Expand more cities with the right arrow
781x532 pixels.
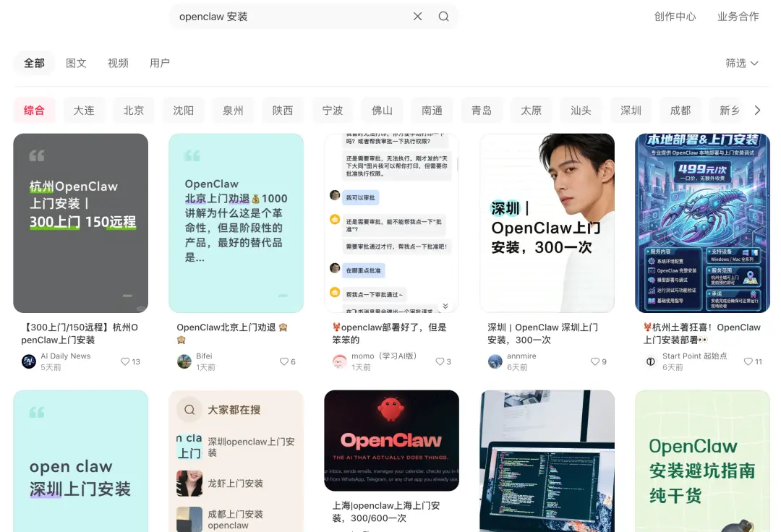coord(757,110)
